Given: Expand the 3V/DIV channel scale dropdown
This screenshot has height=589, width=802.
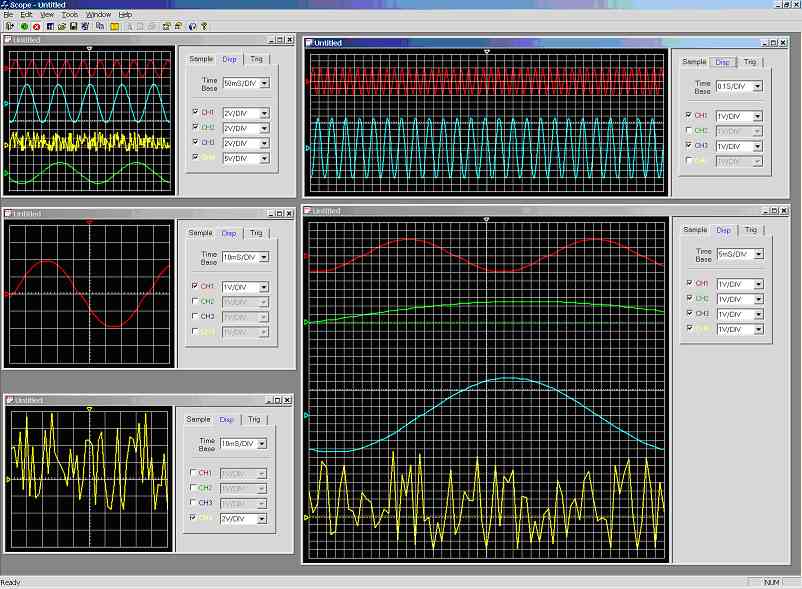Looking at the screenshot, I should pyautogui.click(x=264, y=519).
